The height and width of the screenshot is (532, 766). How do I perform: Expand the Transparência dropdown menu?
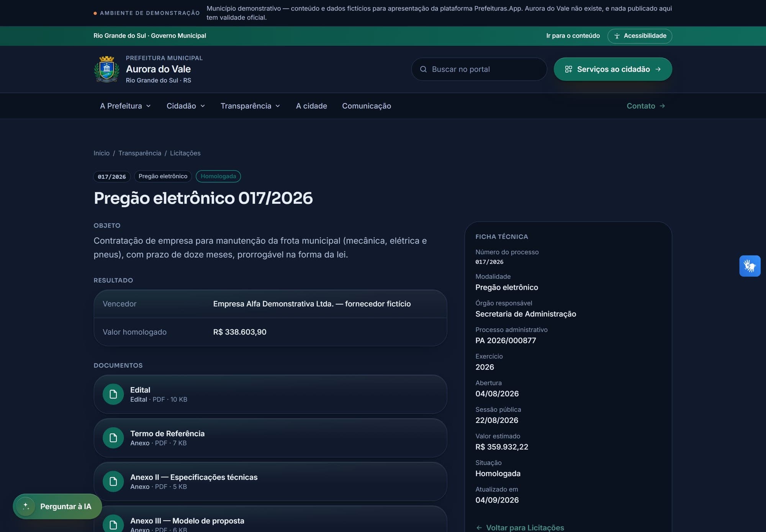tap(250, 106)
